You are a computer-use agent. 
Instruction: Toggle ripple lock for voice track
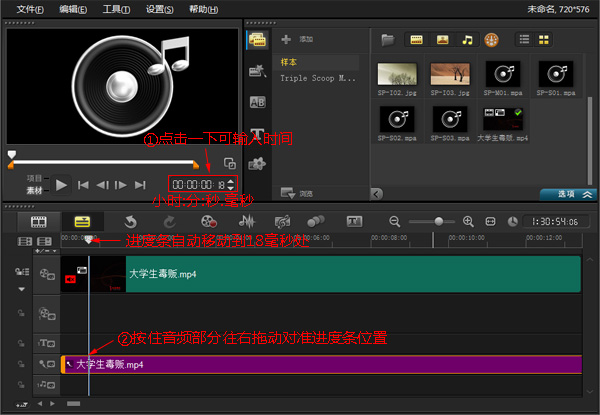(x=21, y=364)
